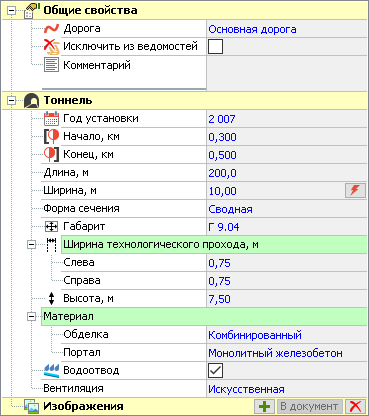This screenshot has height=416, width=369.
Task: Select the Вентиляция row label
Action: pos(73,389)
